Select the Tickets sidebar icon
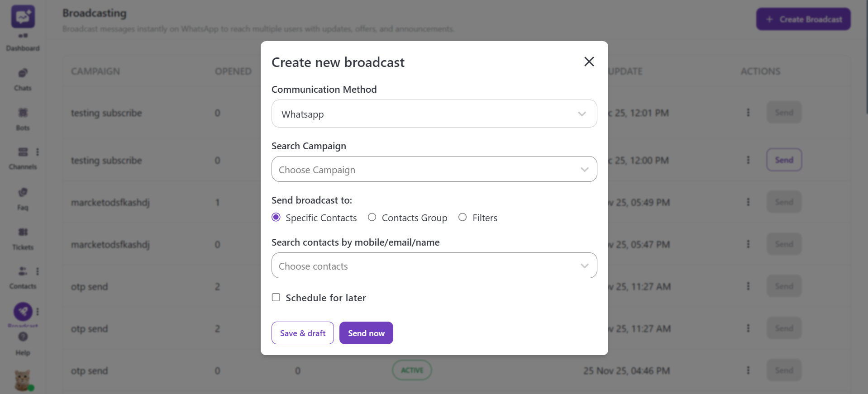This screenshot has width=868, height=394. point(23,232)
